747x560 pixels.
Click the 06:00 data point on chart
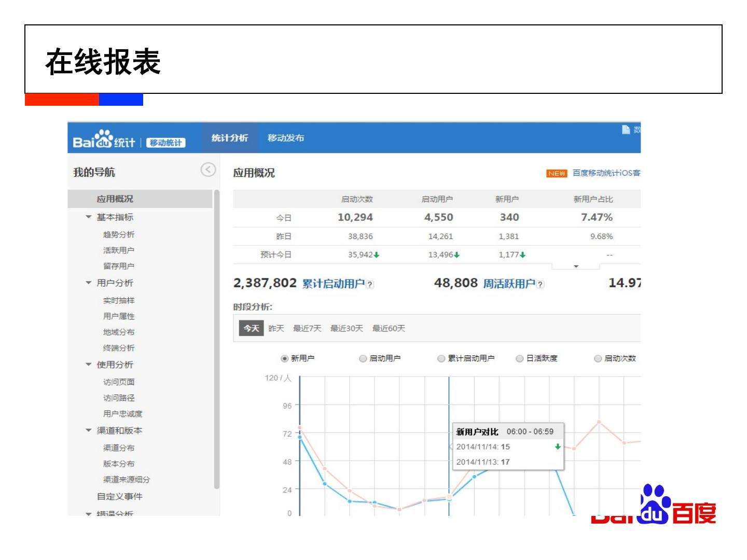click(x=449, y=499)
